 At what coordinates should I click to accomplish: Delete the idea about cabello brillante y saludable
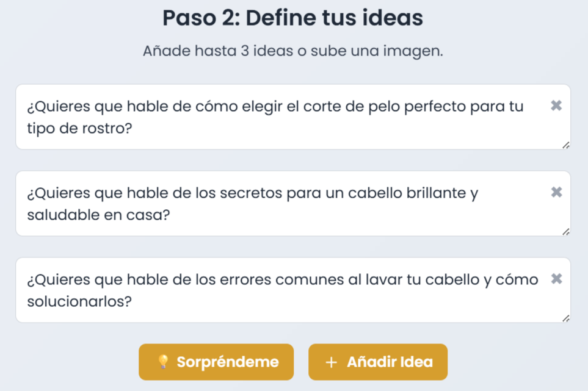click(556, 192)
